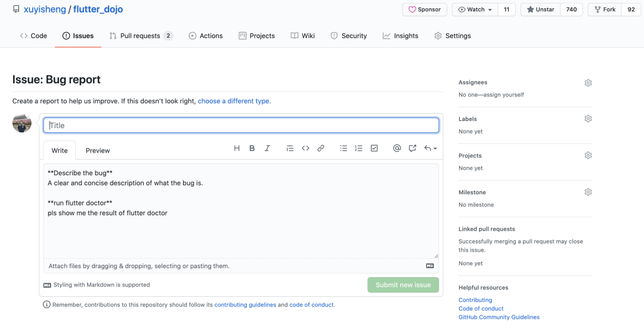Switch to the Write tab
644x332 pixels.
60,150
